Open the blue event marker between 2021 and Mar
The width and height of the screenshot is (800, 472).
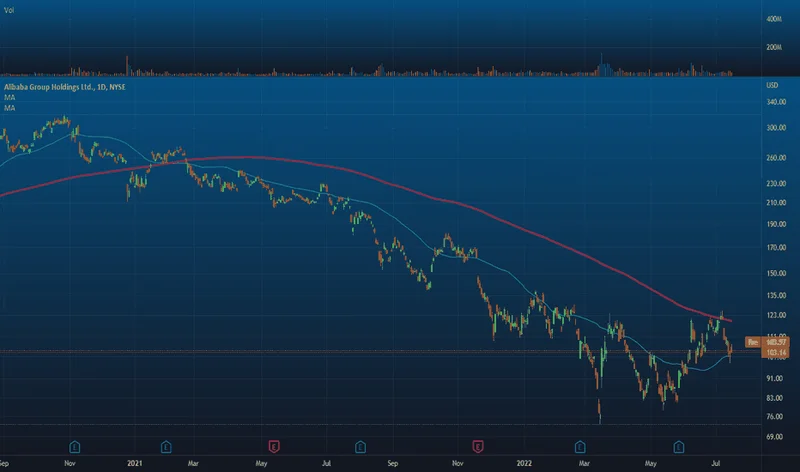(167, 444)
